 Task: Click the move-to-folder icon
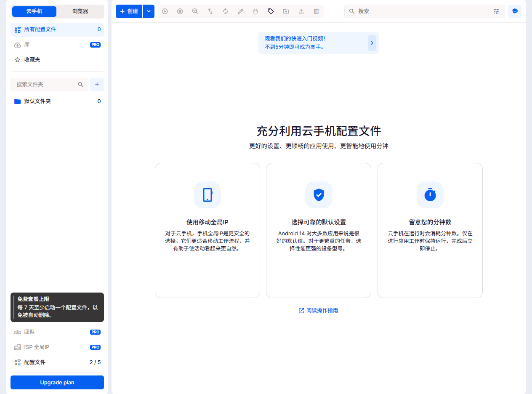click(x=286, y=11)
